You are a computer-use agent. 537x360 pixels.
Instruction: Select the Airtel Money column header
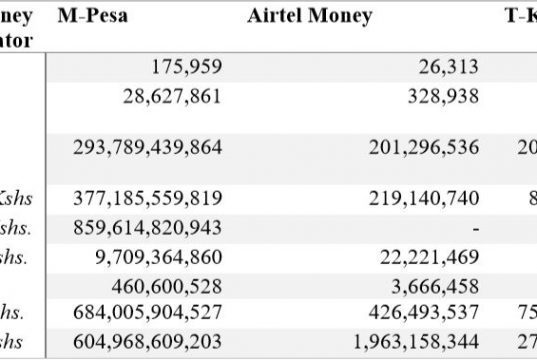[x=310, y=16]
